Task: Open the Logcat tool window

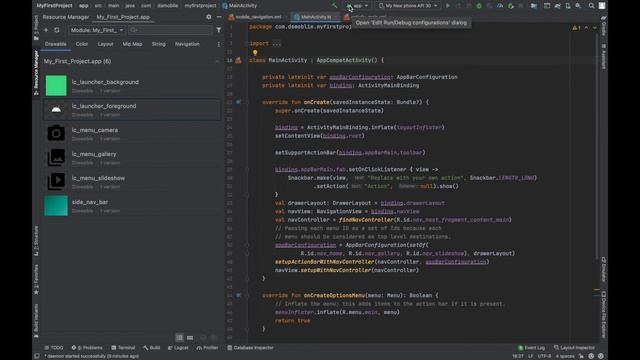Action: pos(178,348)
